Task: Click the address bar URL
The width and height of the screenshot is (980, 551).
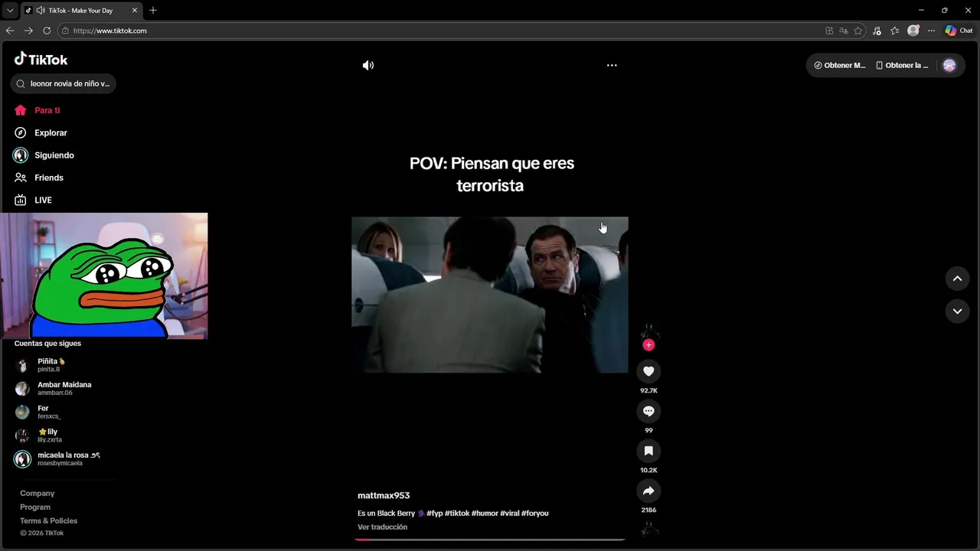Action: pos(109,31)
